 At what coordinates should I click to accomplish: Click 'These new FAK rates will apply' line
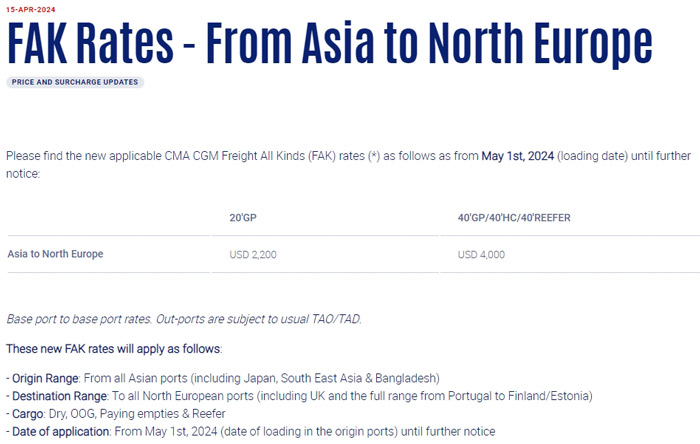(114, 349)
